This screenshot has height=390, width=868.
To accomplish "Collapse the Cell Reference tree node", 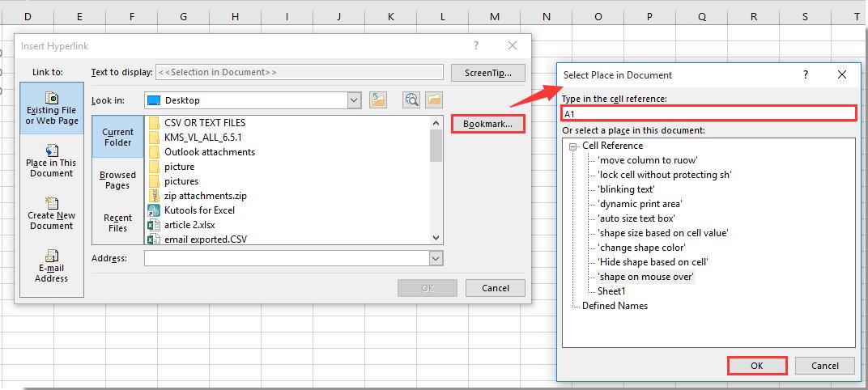I will [x=573, y=146].
